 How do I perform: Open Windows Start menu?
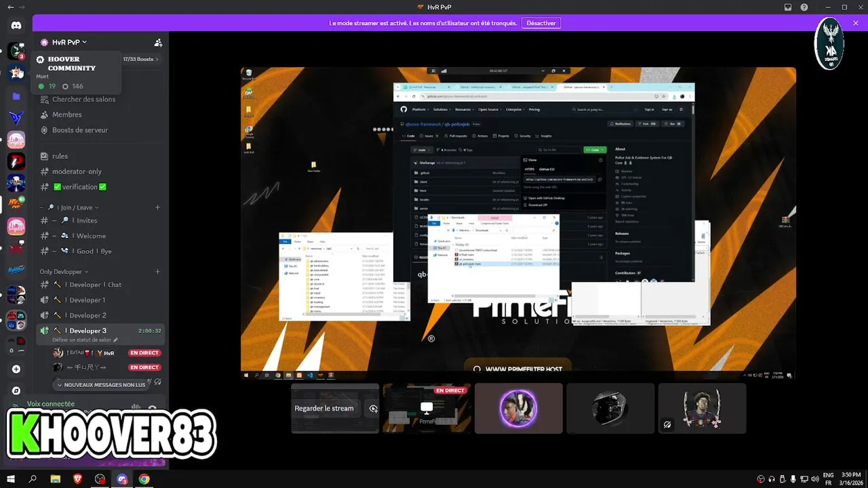11,479
